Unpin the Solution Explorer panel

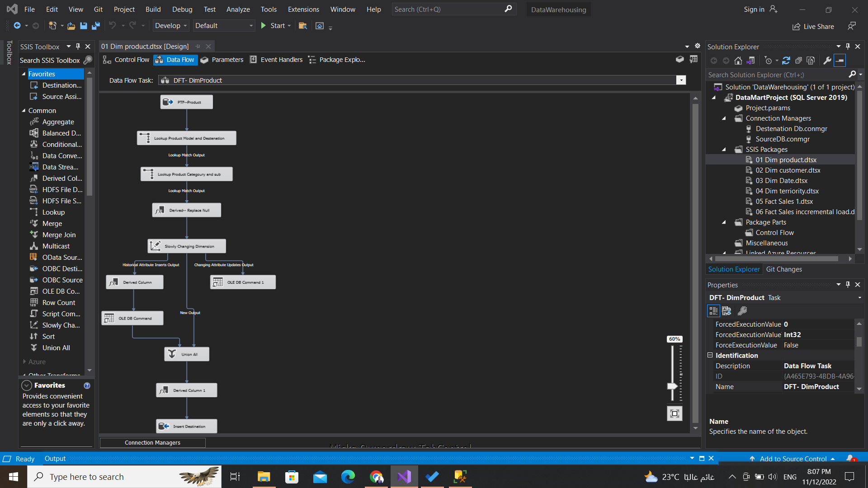coord(848,47)
